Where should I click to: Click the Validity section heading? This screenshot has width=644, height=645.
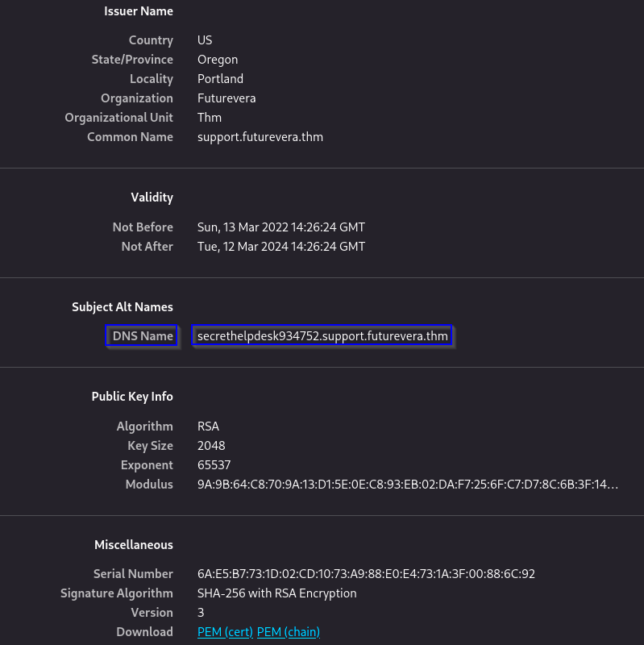pos(152,198)
